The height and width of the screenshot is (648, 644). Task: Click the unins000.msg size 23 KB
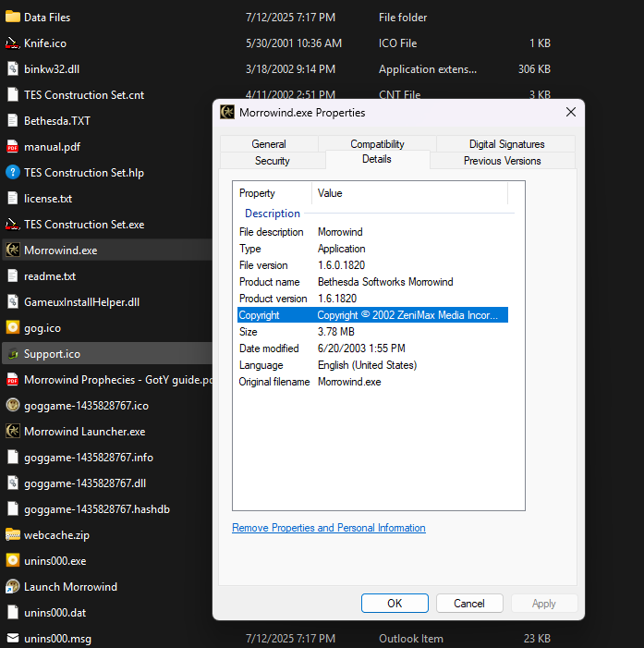537,639
